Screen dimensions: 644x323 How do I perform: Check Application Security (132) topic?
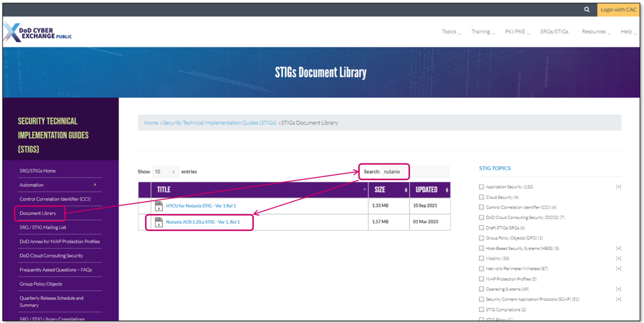pos(481,187)
